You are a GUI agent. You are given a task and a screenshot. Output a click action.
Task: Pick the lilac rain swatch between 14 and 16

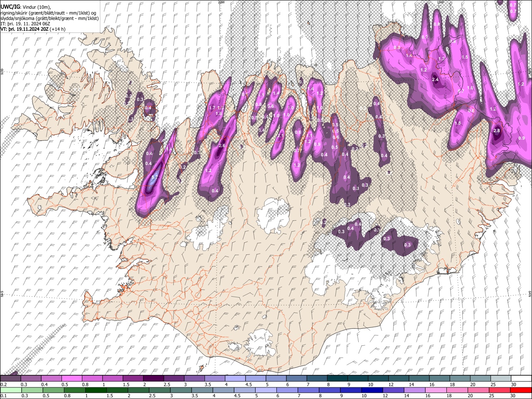pos(414,390)
